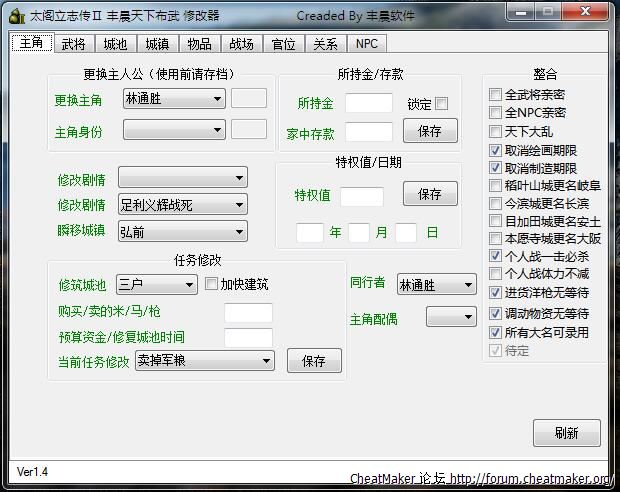
Task: Toggle the 锁定 checkbox
Action: tap(442, 103)
